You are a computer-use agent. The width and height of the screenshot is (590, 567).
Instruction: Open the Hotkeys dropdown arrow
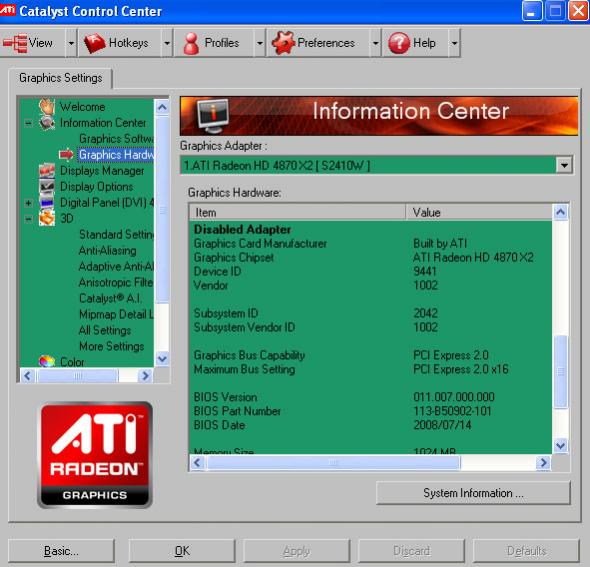point(167,43)
